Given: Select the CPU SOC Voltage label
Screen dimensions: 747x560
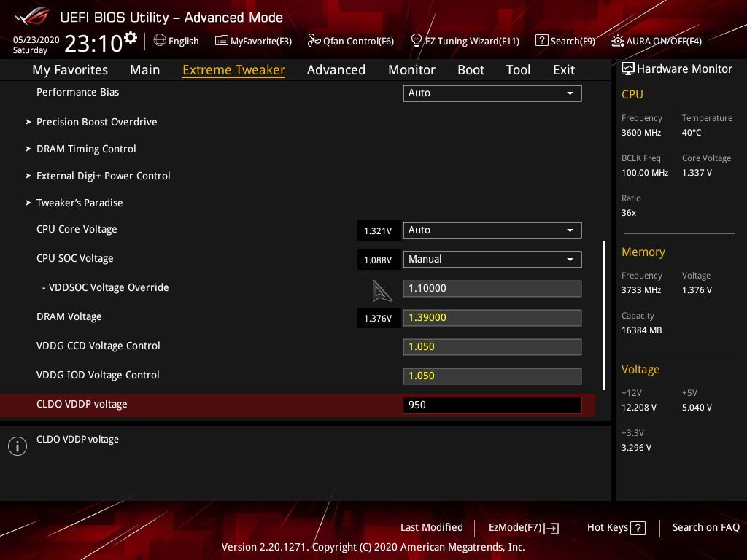Looking at the screenshot, I should pos(75,259).
